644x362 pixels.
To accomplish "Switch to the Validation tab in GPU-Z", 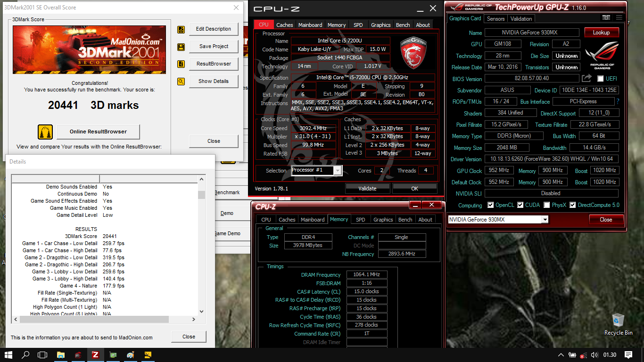I will [521, 19].
